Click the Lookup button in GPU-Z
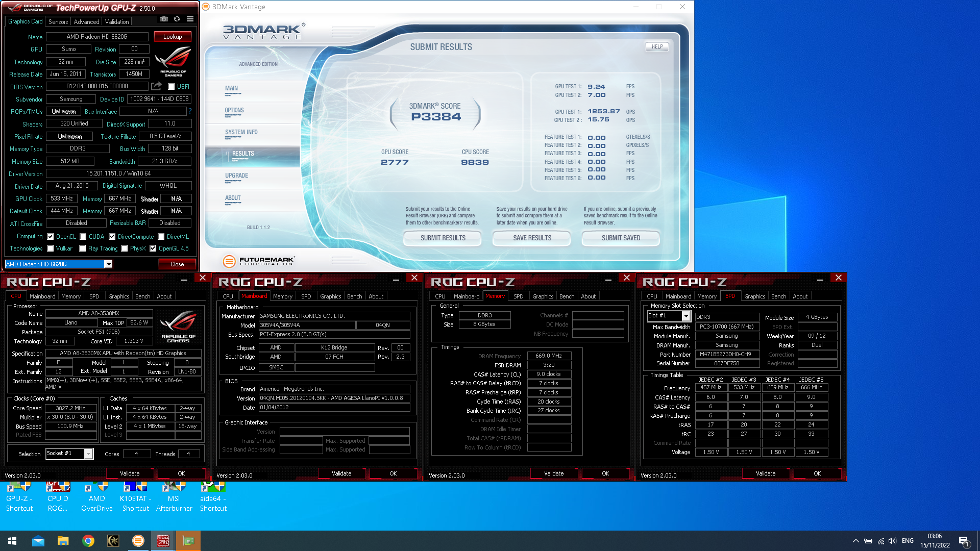 pos(173,37)
